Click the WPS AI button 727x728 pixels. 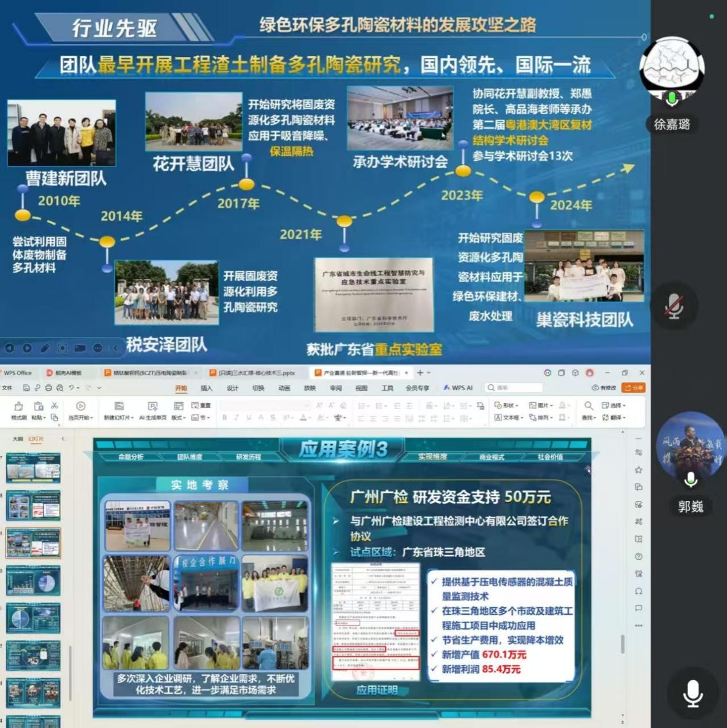(x=458, y=388)
